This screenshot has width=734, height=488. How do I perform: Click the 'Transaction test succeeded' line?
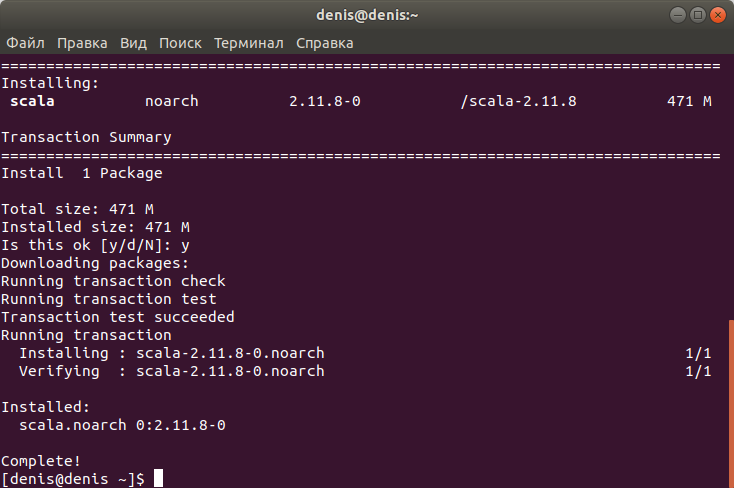[x=117, y=317]
